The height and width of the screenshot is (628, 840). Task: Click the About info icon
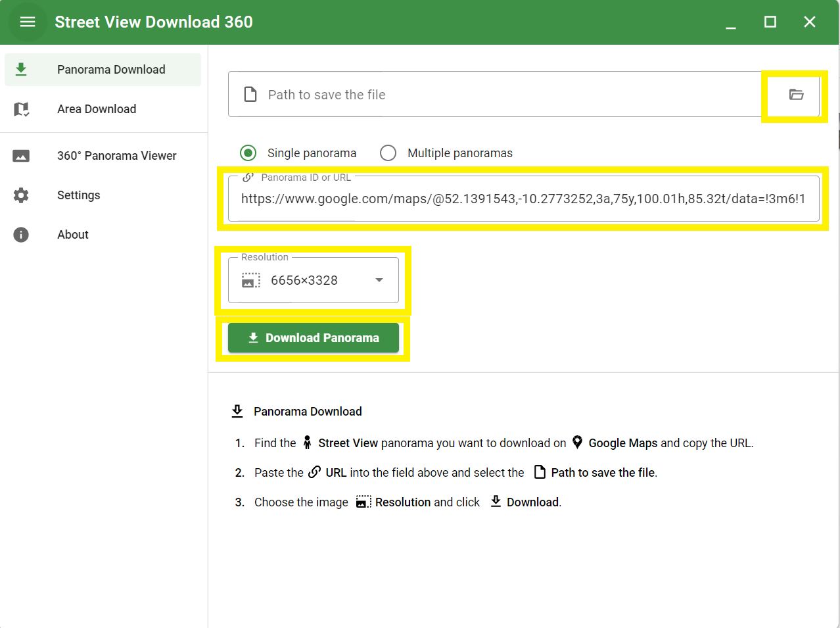21,235
